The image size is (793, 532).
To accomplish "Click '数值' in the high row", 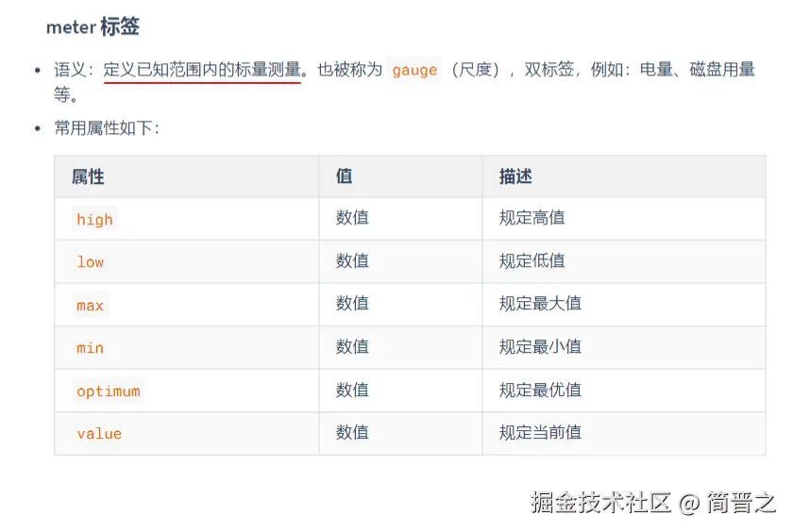I will [x=352, y=218].
